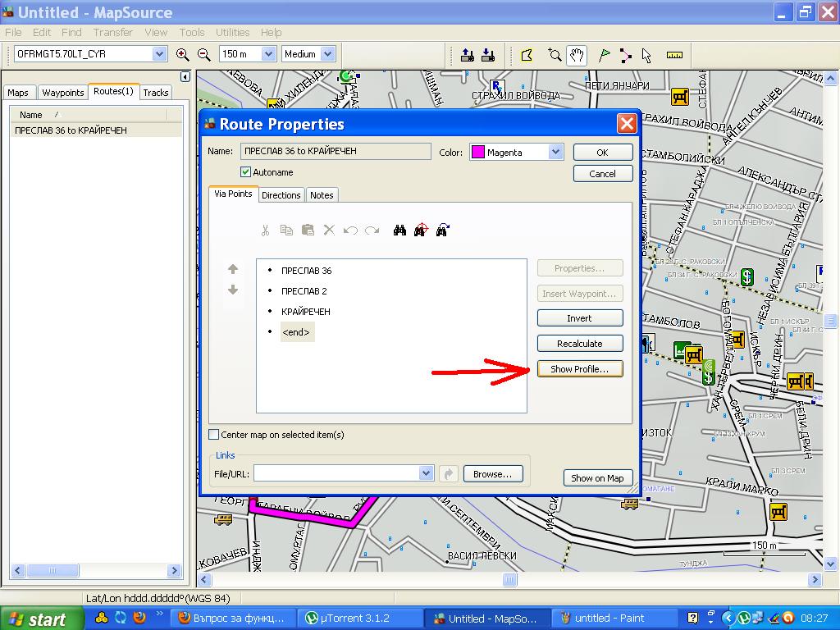Open the map product dropdown OFRMGT5.70LT_CYR

click(159, 54)
